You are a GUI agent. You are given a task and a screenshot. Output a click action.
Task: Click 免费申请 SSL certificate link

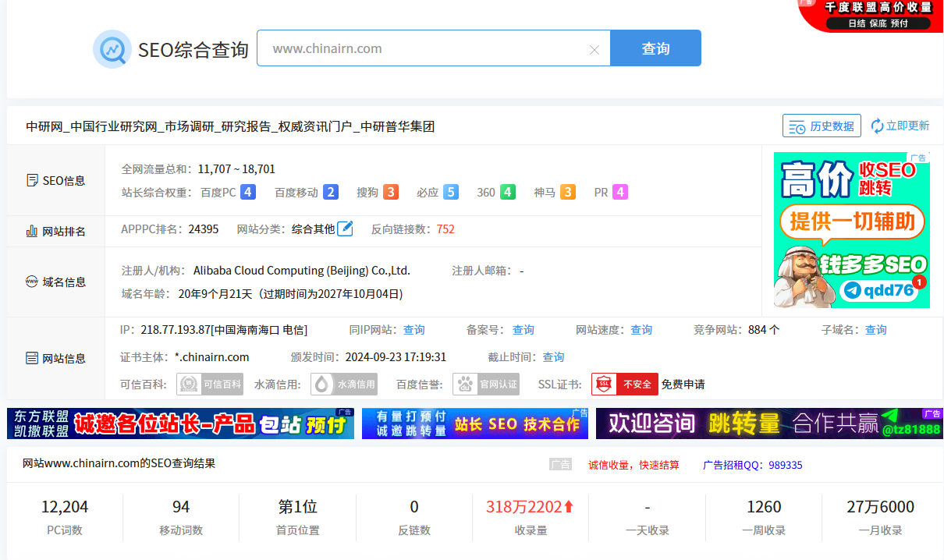coord(683,384)
